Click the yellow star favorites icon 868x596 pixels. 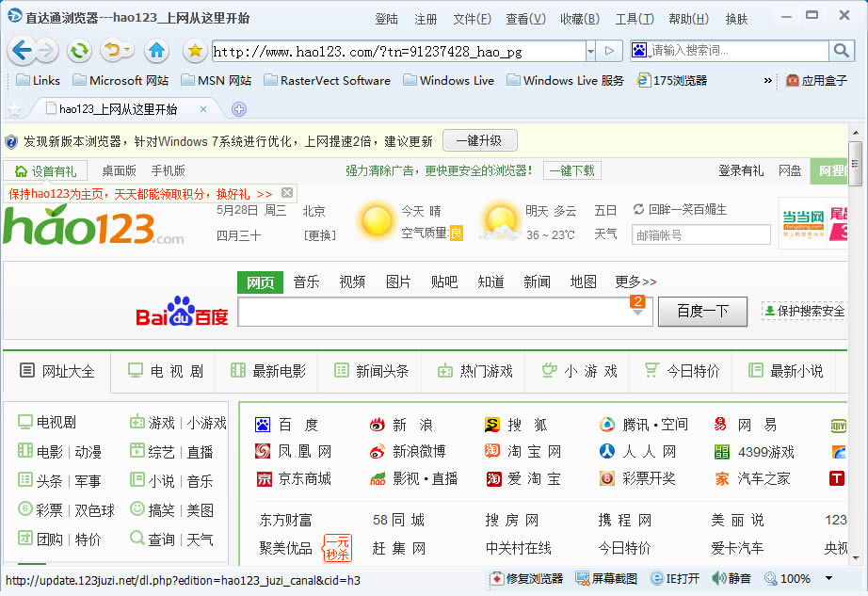[x=194, y=51]
